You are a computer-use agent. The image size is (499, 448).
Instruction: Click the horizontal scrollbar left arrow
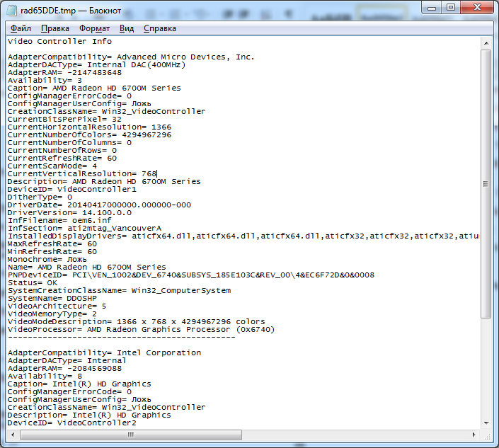point(13,435)
